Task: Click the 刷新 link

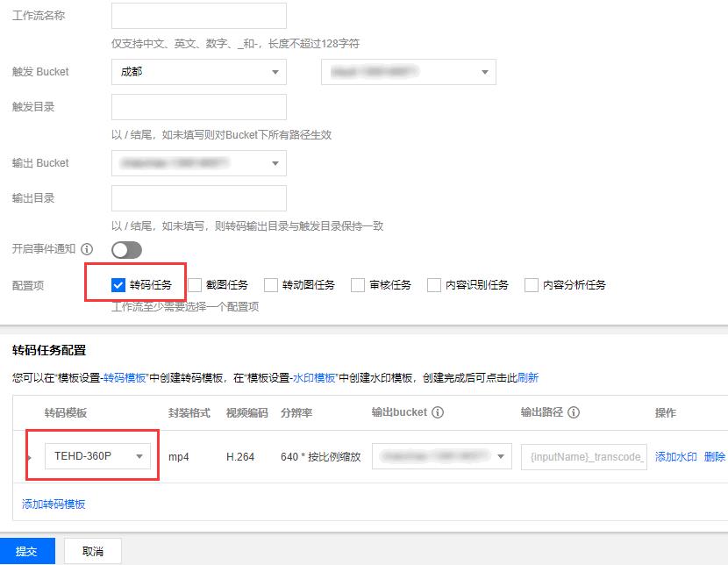Action: click(528, 378)
